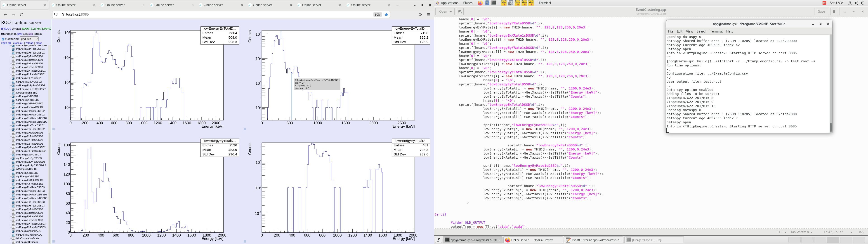Click the Save button in gedit

[821, 12]
